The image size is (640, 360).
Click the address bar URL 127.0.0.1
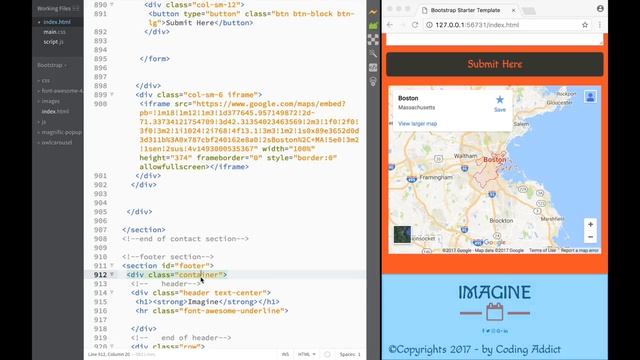pos(477,25)
